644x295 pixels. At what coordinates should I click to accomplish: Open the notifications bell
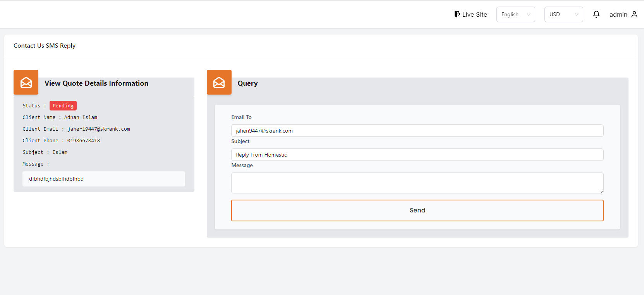[x=596, y=14]
